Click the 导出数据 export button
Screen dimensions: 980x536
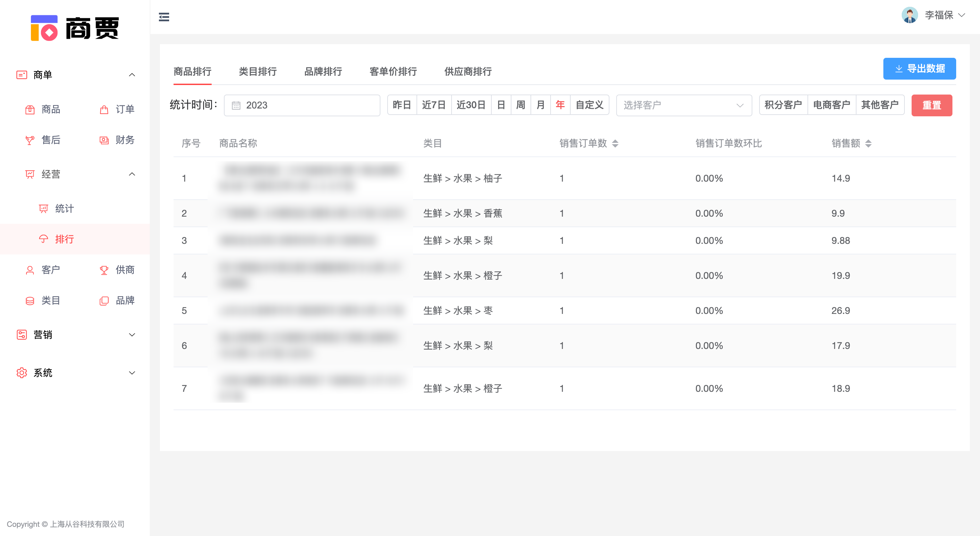[x=919, y=69]
